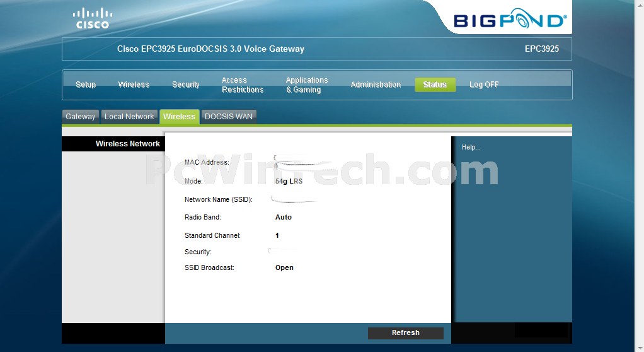Click the Cisco logo
The width and height of the screenshot is (644, 352).
(93, 18)
